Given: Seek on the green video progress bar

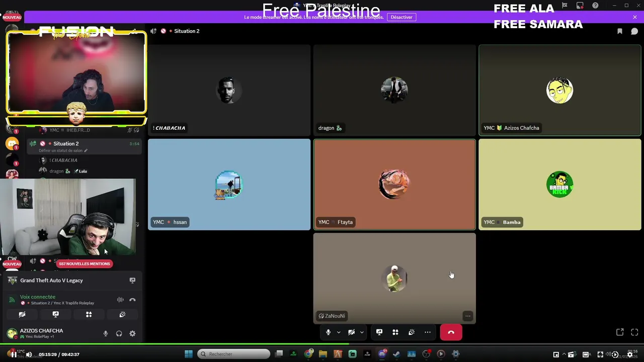Looking at the screenshot, I should pos(322,344).
